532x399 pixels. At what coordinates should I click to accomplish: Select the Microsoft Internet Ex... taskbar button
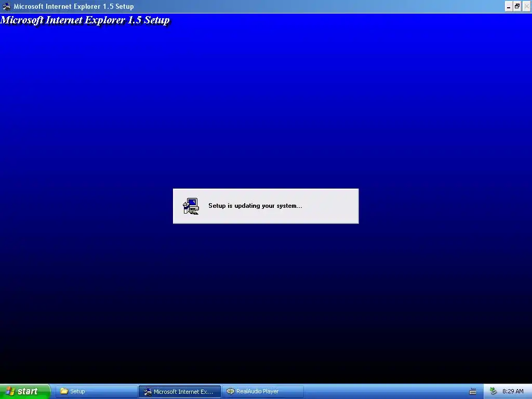pyautogui.click(x=179, y=392)
